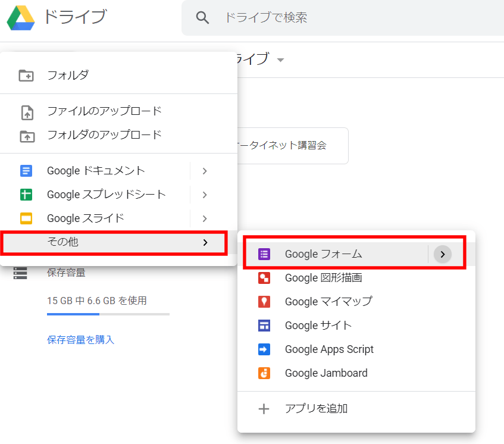Click the folder upload icon
504x444 pixels.
[27, 136]
